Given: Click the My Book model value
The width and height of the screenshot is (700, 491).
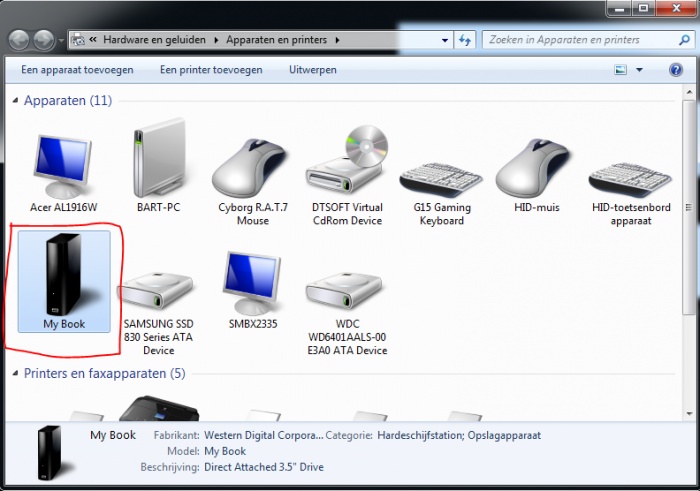Looking at the screenshot, I should tap(225, 451).
